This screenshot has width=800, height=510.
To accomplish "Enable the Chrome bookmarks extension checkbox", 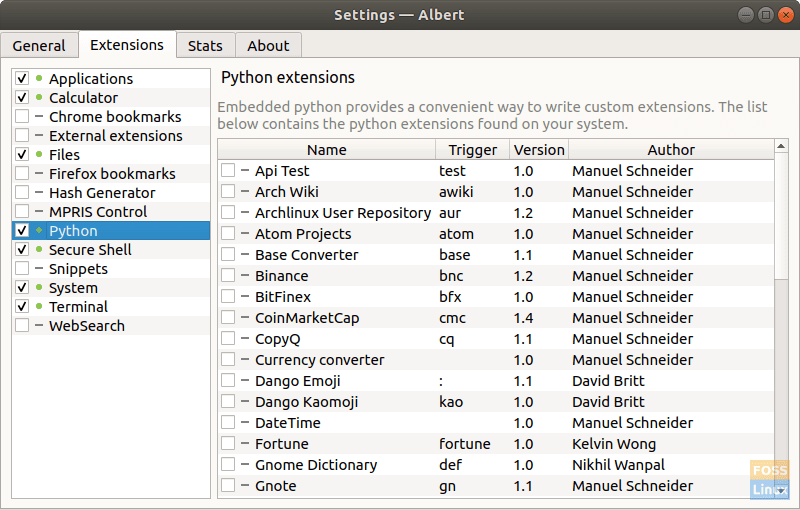I will (x=22, y=117).
